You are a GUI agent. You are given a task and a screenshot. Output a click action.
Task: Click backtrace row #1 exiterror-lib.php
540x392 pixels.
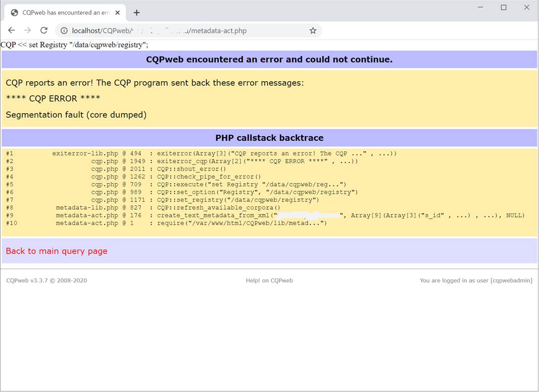(x=202, y=153)
